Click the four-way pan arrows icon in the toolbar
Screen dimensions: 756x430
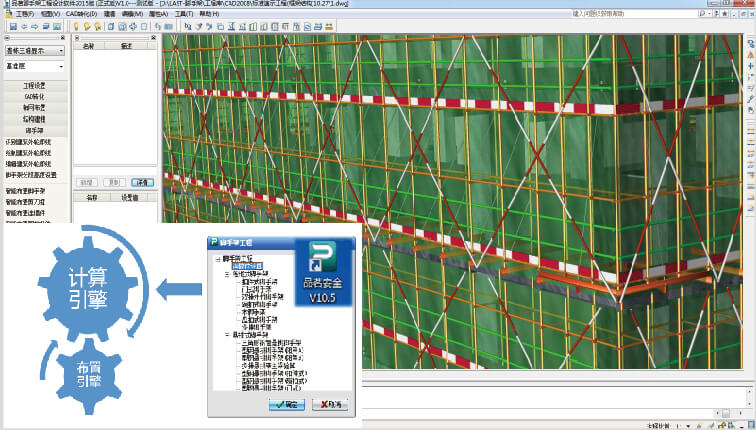point(133,27)
